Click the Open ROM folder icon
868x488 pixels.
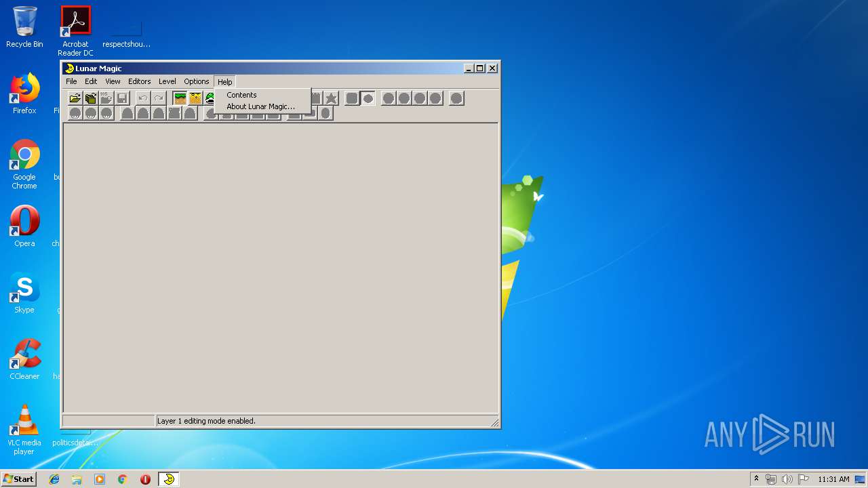[75, 98]
